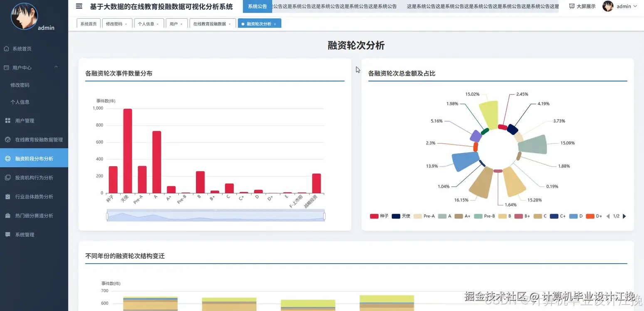This screenshot has width=644, height=311.
Task: Switch to the 个人信息 tab
Action: click(148, 24)
